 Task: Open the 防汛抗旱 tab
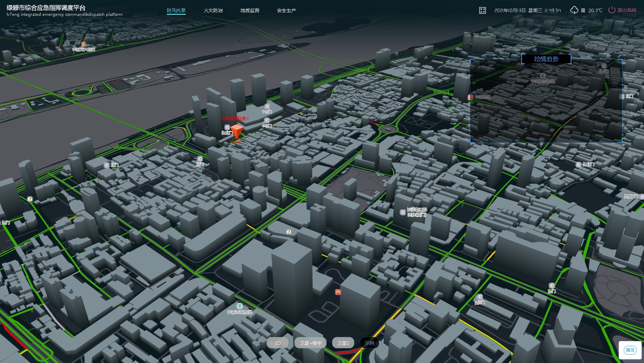click(176, 10)
